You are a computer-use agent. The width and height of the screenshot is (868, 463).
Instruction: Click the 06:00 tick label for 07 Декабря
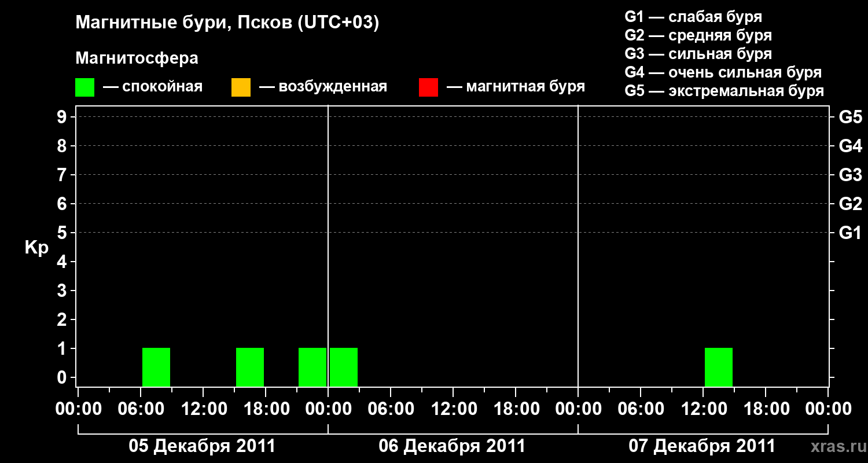(641, 409)
